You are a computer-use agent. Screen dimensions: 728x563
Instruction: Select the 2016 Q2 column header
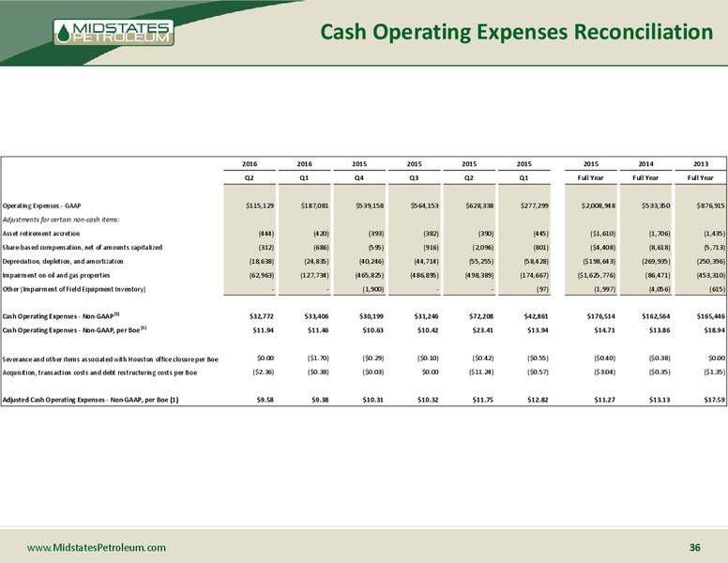coord(250,171)
